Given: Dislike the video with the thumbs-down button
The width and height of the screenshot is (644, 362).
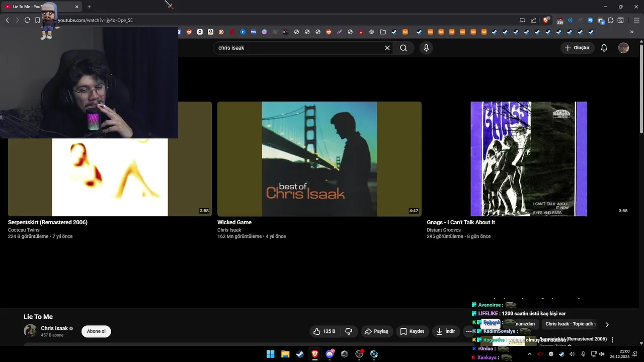Looking at the screenshot, I should (x=349, y=331).
